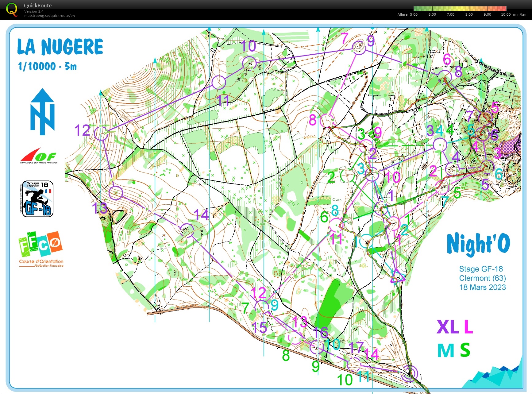This screenshot has height=394, width=532.
Task: Open the matstroeng.se/quickroute/en link
Action: point(49,16)
